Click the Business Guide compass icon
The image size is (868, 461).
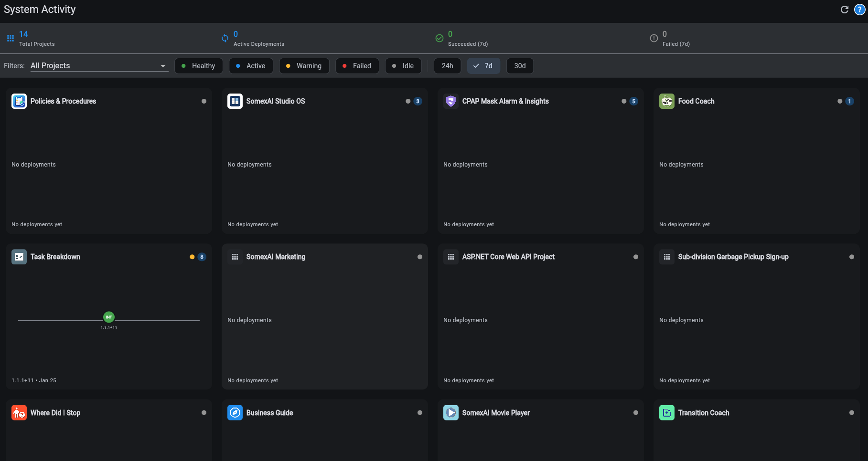click(x=235, y=412)
